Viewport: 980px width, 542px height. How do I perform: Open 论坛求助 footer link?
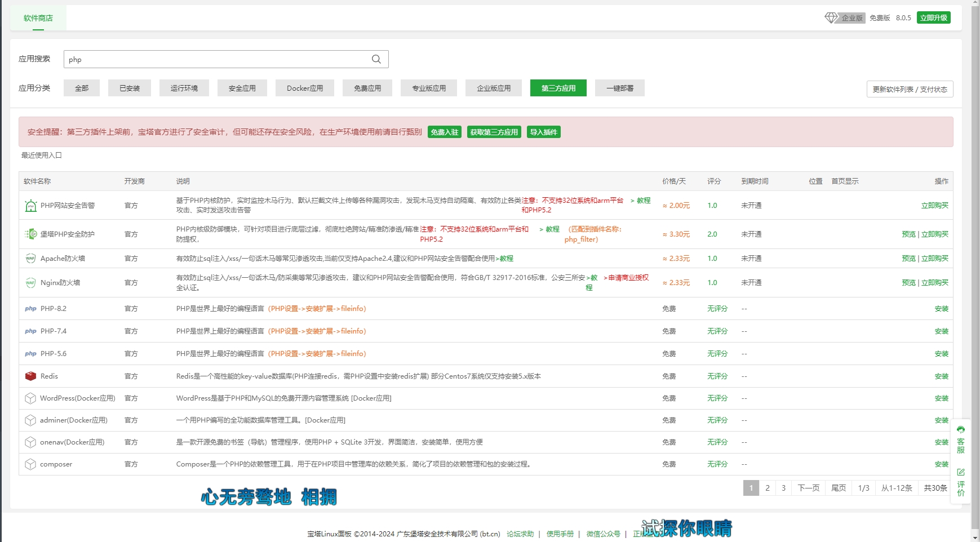520,534
